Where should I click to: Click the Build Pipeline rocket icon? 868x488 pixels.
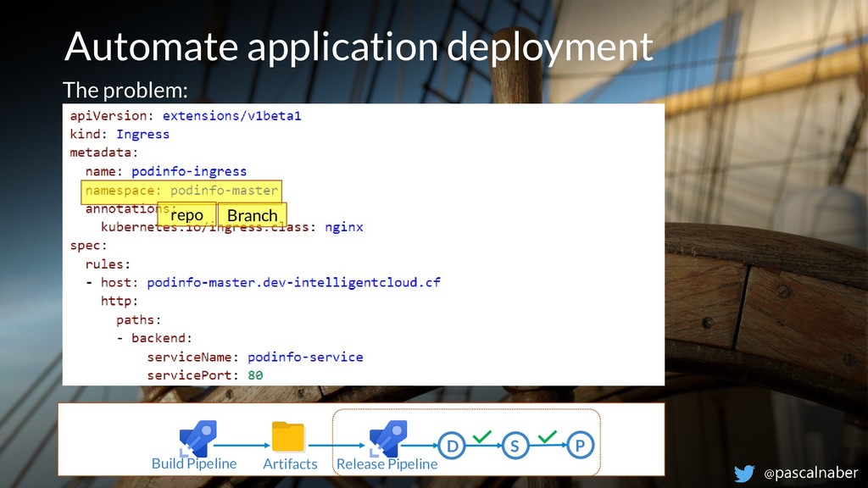[198, 438]
